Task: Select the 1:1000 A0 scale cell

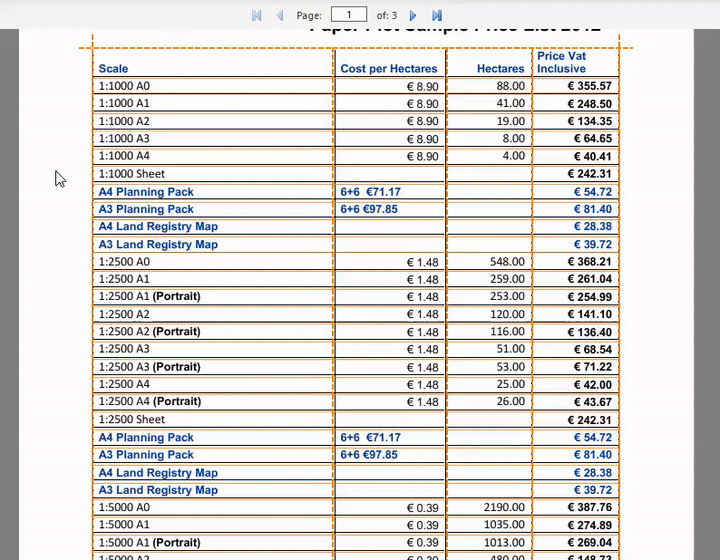Action: coord(124,86)
